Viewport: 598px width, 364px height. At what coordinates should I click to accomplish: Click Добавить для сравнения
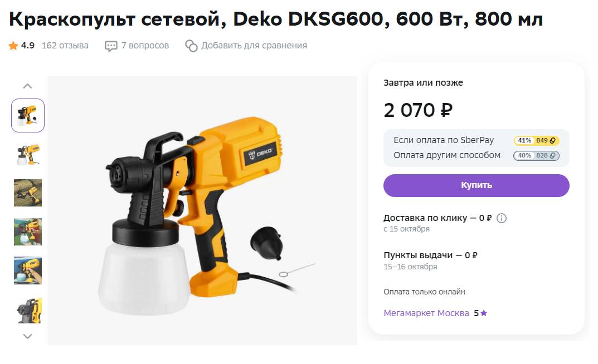[x=254, y=46]
